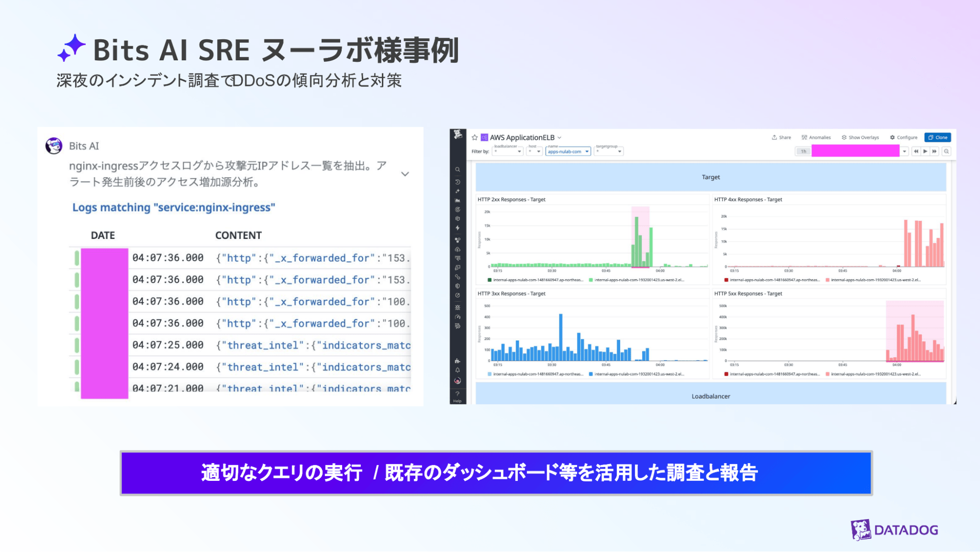Screen dimensions: 980x552
Task: Click the Share icon in the dashboard toolbar
Action: tap(775, 137)
